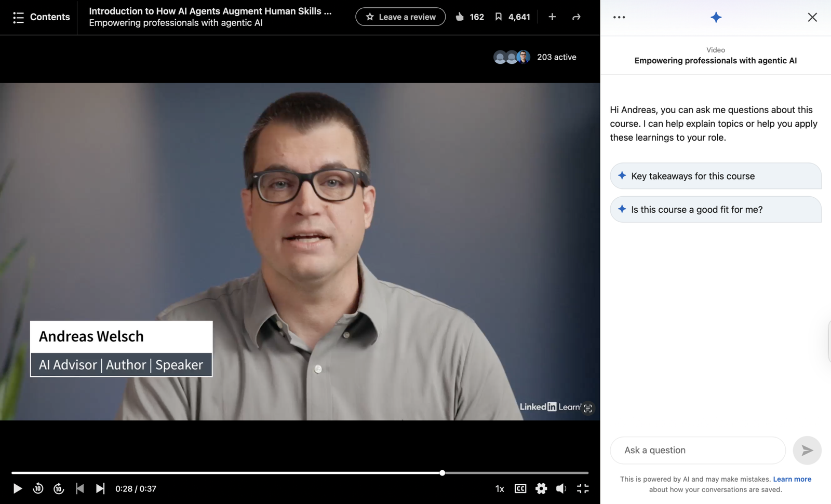
Task: Open the Learn more link
Action: point(792,479)
